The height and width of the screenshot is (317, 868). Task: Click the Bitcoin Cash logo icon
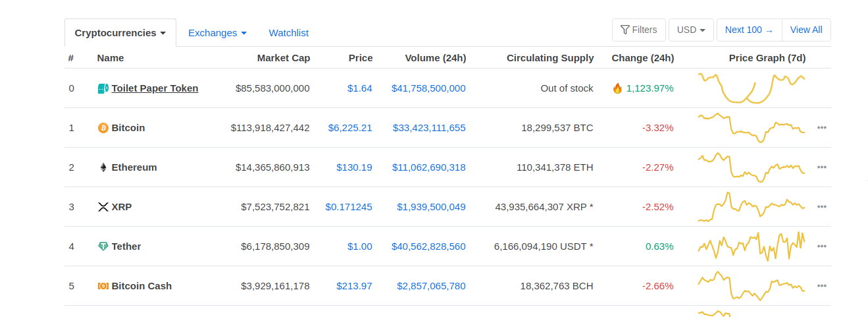pos(103,286)
